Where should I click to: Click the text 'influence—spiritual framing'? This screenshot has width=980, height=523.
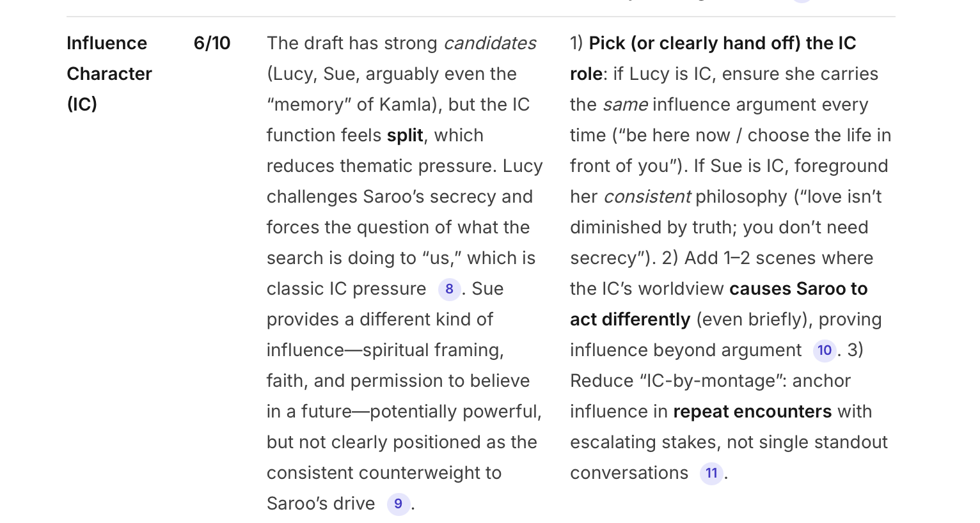click(x=384, y=350)
